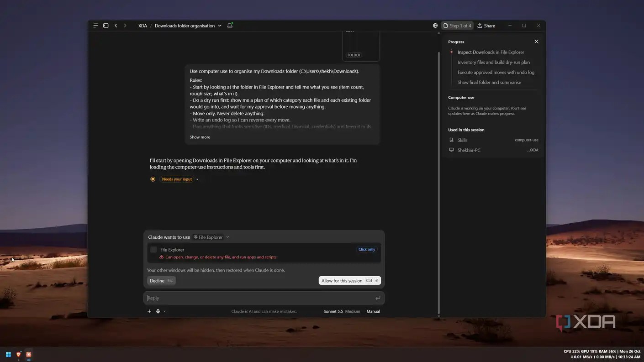Click the system stats clock in tray
Viewport: 644px width, 362px height.
point(602,354)
